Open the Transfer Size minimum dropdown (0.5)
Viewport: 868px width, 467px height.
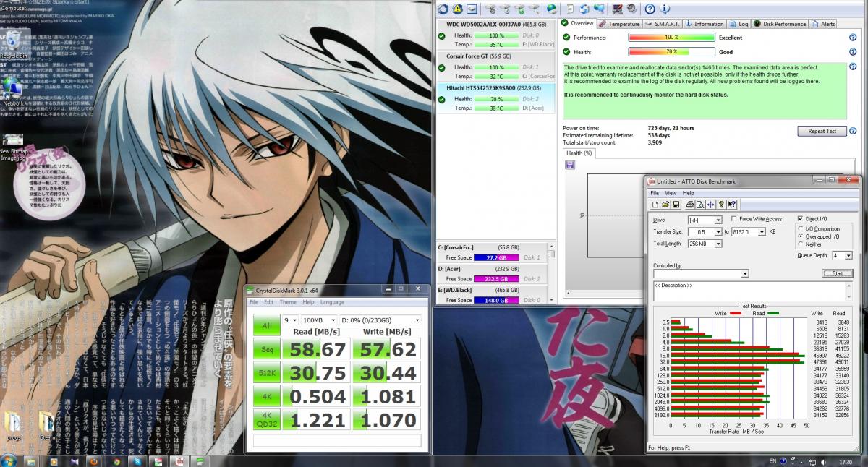click(718, 232)
